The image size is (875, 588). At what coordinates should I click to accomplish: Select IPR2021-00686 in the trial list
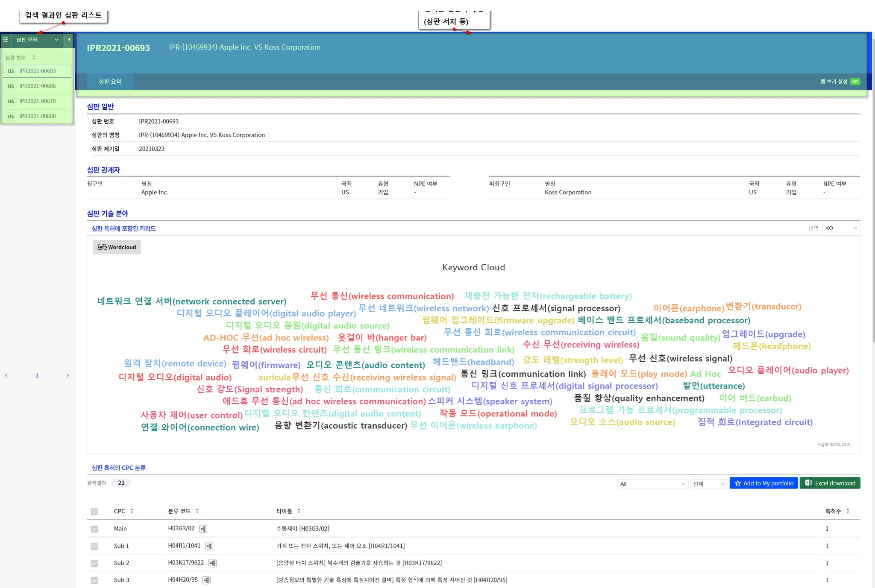38,86
